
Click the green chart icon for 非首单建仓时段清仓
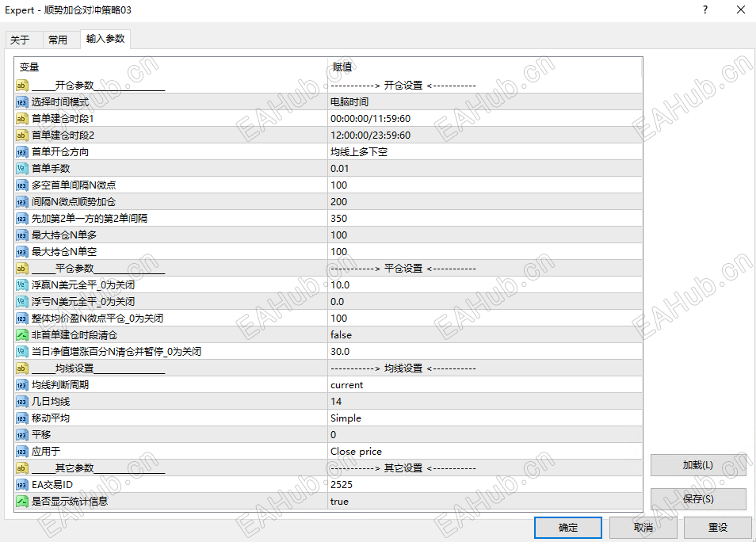point(21,334)
